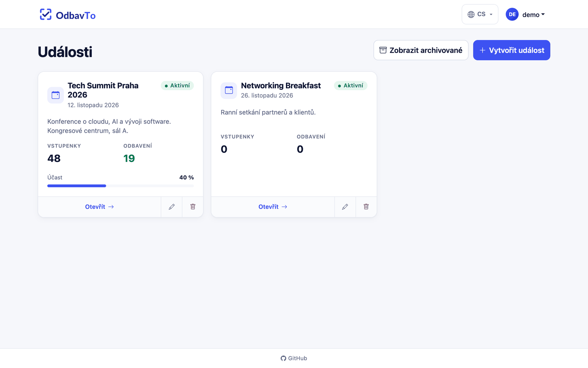Click the Účast label
Image resolution: width=588 pixels, height=368 pixels.
click(x=55, y=177)
